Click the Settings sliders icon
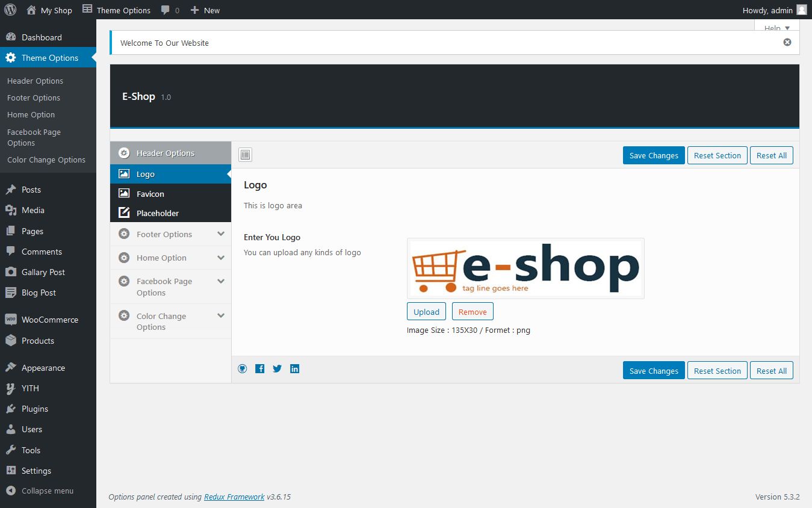This screenshot has height=508, width=812. (11, 471)
